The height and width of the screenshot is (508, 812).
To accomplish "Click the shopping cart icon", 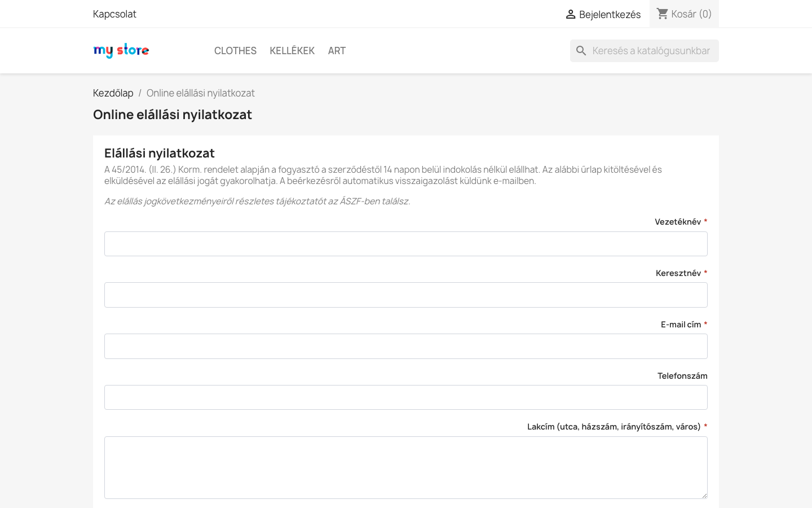I will 663,14.
